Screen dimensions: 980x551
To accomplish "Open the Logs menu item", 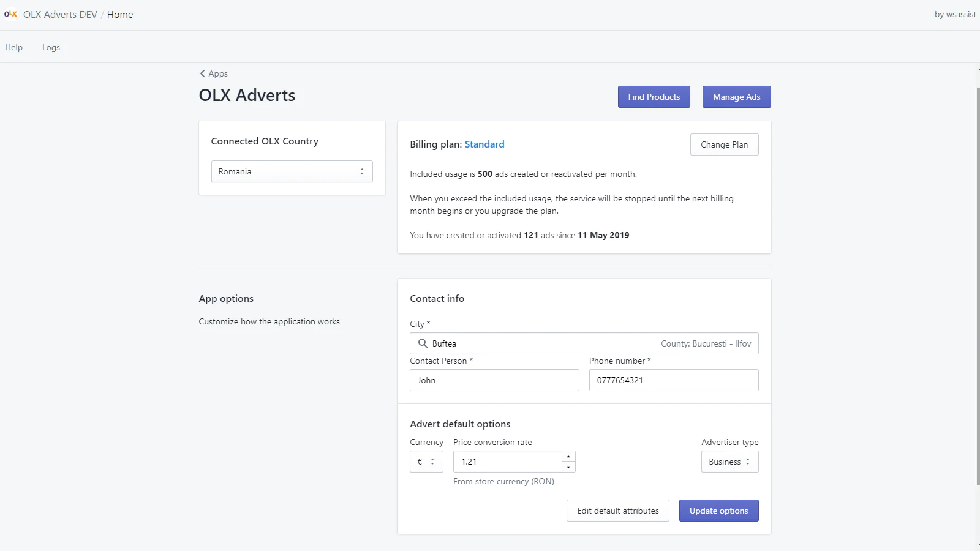I will click(x=51, y=47).
